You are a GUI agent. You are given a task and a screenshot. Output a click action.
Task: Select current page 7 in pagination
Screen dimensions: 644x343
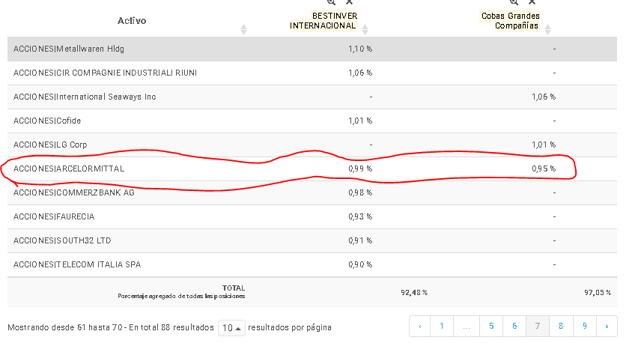tap(537, 327)
